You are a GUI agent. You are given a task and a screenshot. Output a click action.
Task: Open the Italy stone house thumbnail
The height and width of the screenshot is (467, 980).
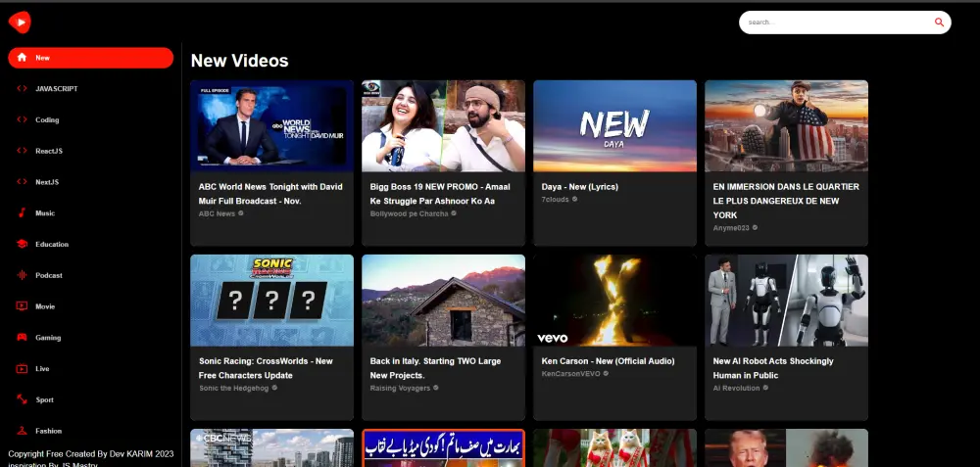(x=443, y=301)
